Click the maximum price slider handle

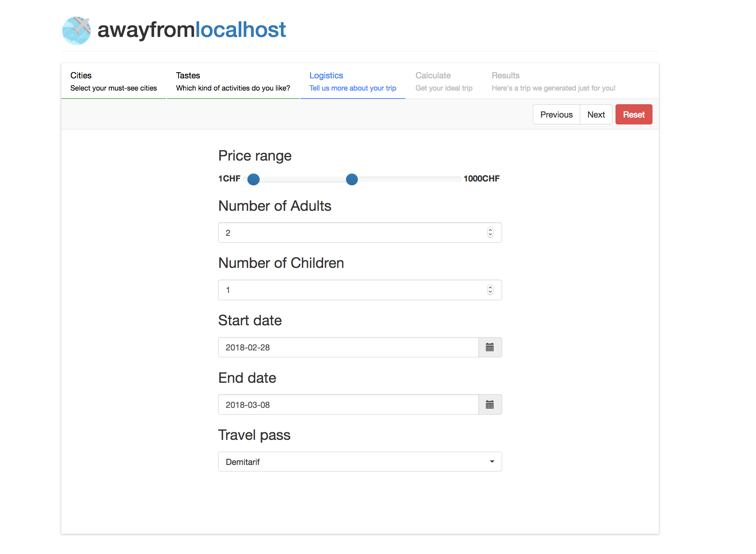coord(352,179)
